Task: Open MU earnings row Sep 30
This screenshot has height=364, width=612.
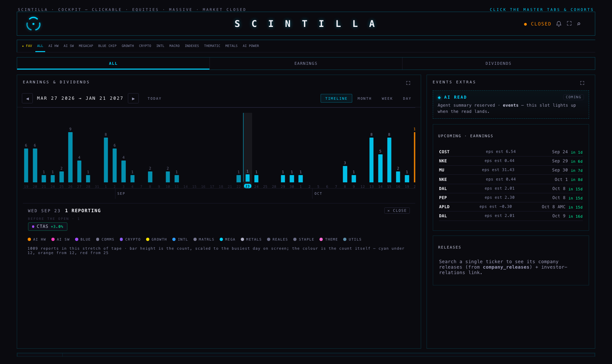Action: (511, 170)
